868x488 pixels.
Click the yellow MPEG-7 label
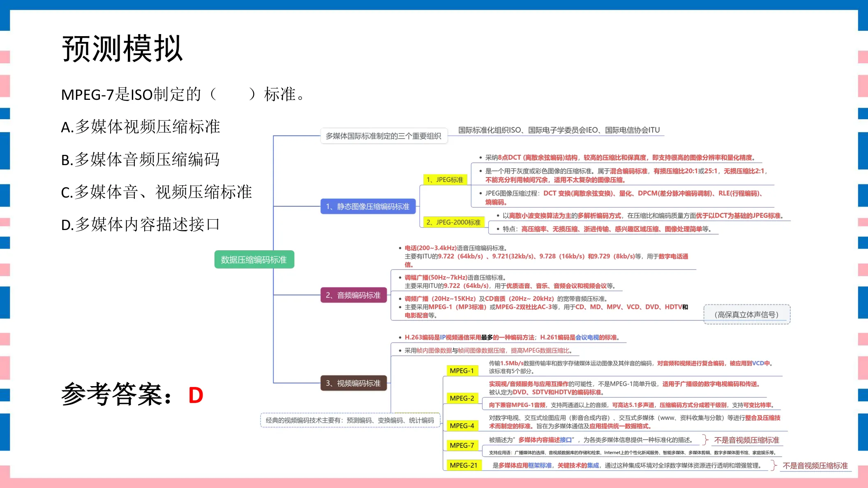[x=462, y=445]
